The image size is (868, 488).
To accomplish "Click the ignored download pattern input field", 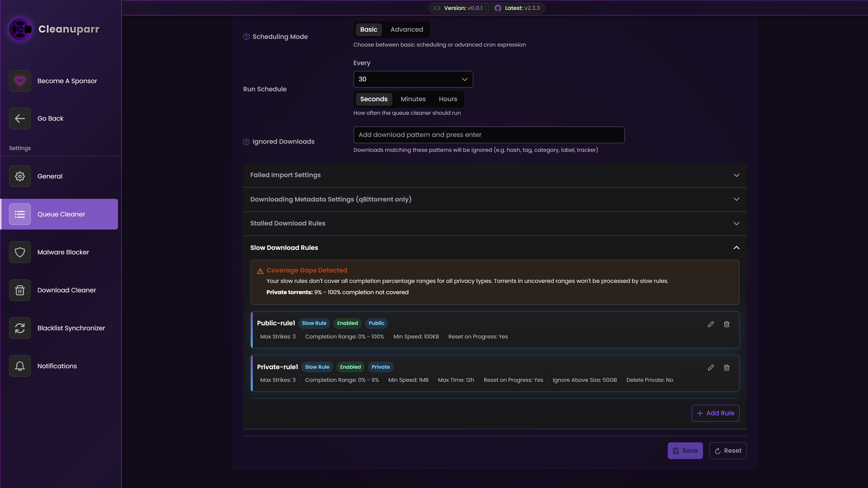I will click(488, 135).
